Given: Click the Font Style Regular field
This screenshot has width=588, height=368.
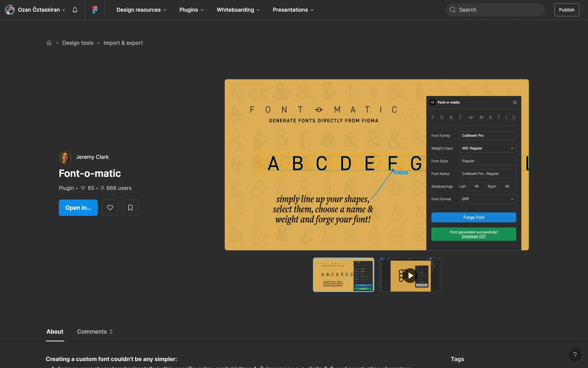Looking at the screenshot, I should click(x=487, y=161).
